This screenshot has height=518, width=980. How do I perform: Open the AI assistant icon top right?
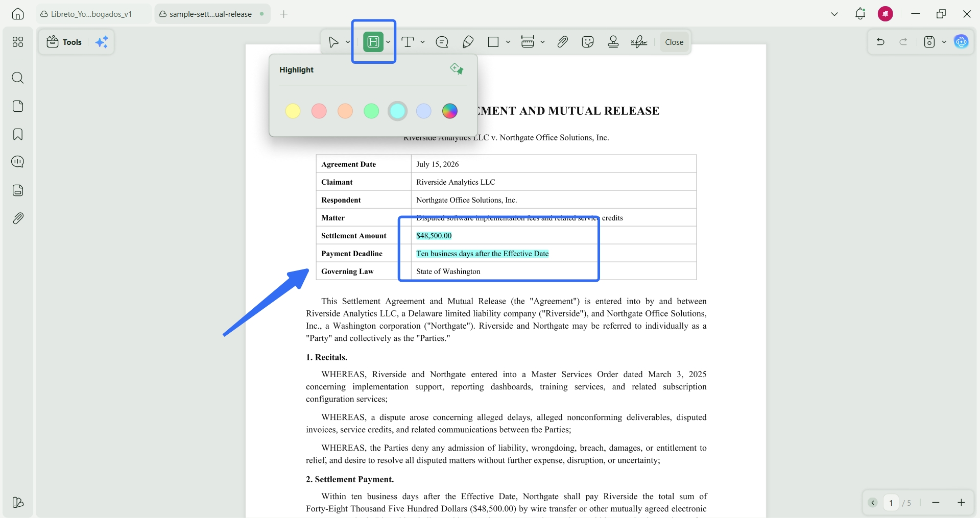961,42
